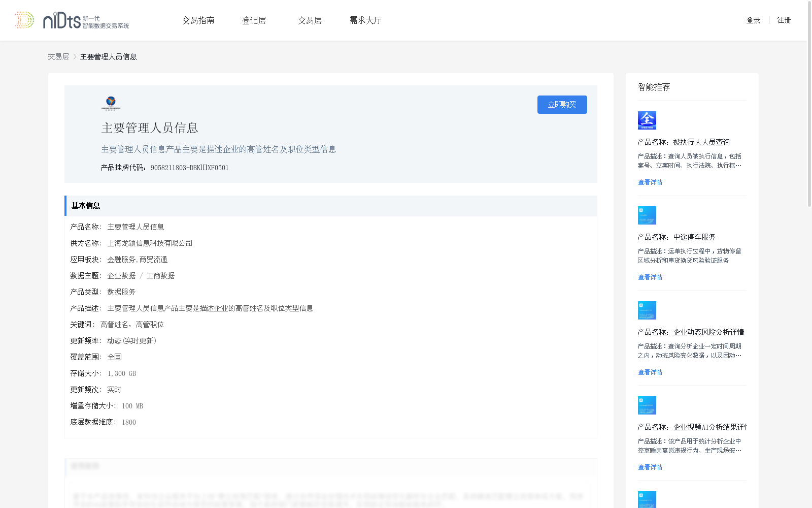View details for 企业视频AI分析结果

pyautogui.click(x=650, y=467)
